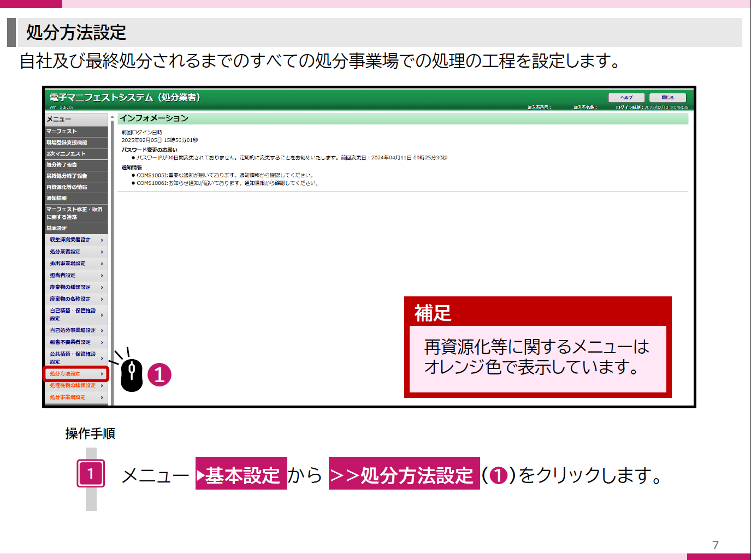Click the magenta number 1 callout marker
751x560 pixels.
(159, 375)
